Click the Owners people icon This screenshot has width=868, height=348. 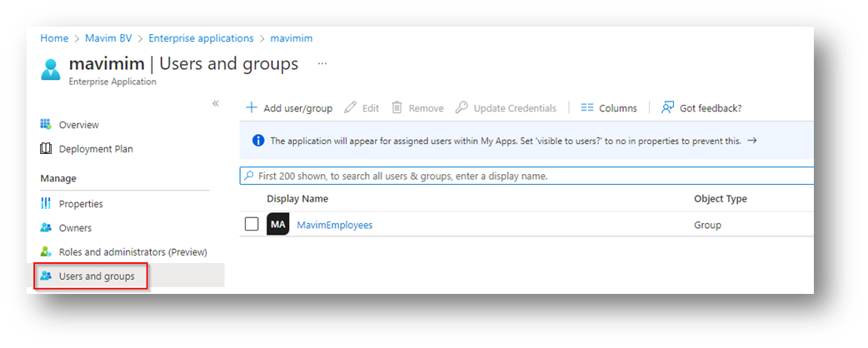(46, 227)
